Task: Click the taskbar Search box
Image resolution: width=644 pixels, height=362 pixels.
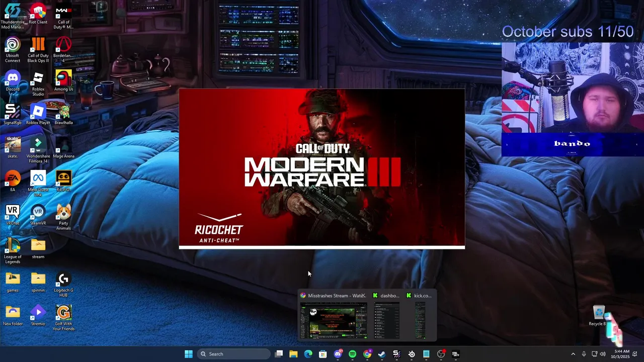Action: (x=233, y=354)
